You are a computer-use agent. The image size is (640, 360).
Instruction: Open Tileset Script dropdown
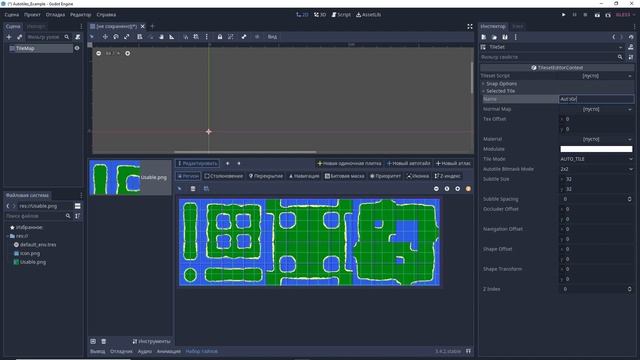coord(596,76)
